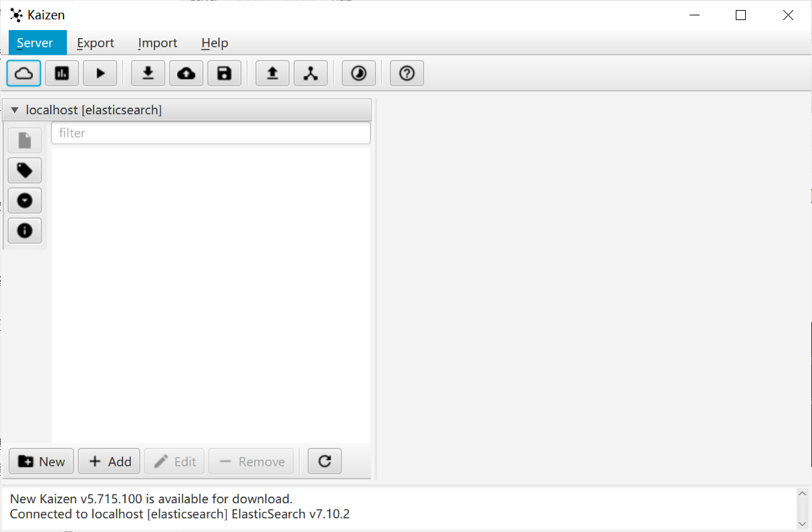Click the log panel scroll-up arrow
This screenshot has width=812, height=532.
click(803, 495)
